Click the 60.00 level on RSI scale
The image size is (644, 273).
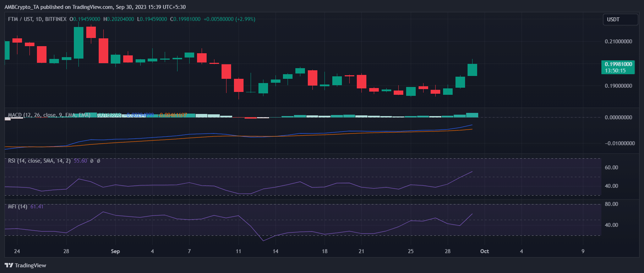click(x=611, y=168)
